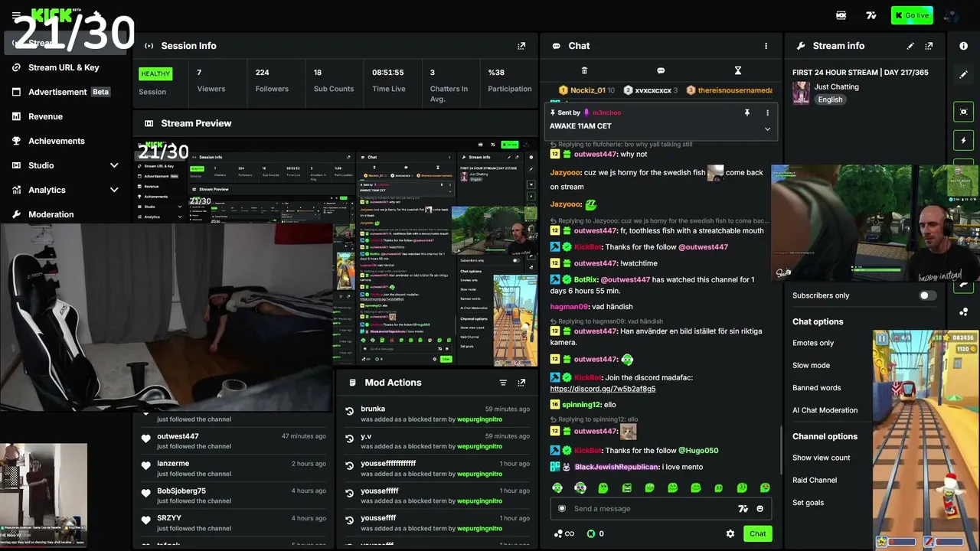
Task: Open chat settings gear icon
Action: 730,533
